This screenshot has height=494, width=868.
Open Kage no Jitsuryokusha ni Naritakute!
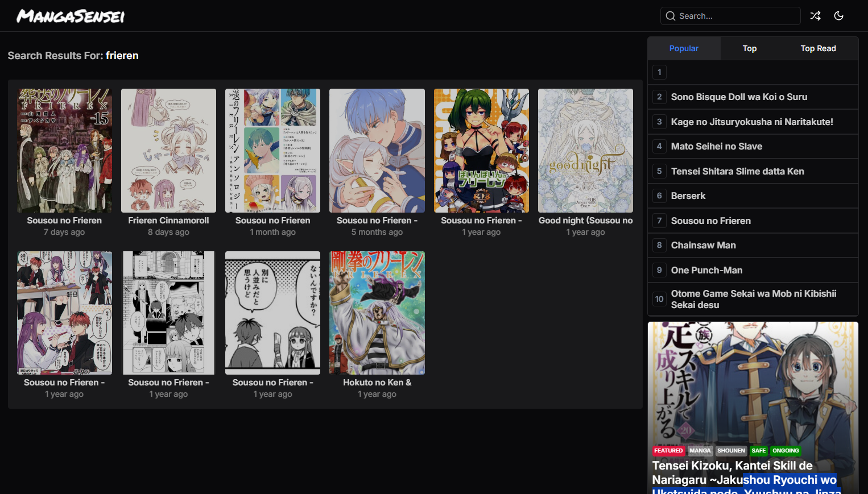752,122
